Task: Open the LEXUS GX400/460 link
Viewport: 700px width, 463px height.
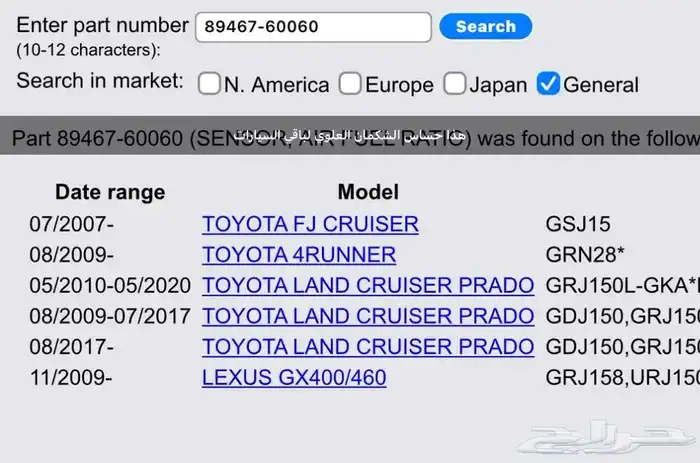Action: [x=294, y=378]
